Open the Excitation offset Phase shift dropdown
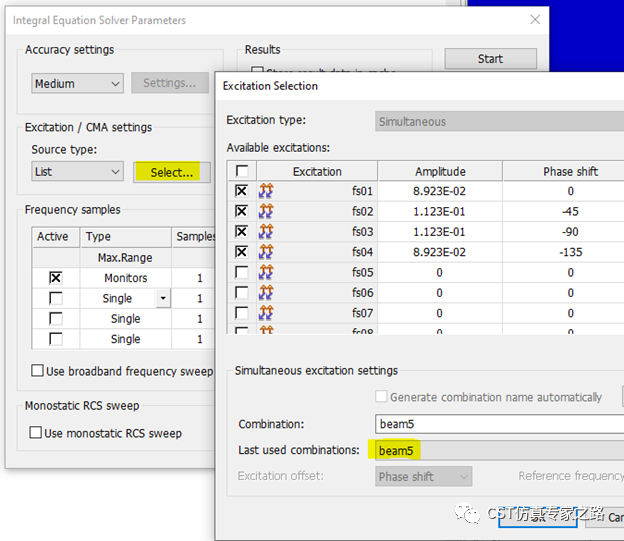This screenshot has height=541, width=624. (423, 476)
